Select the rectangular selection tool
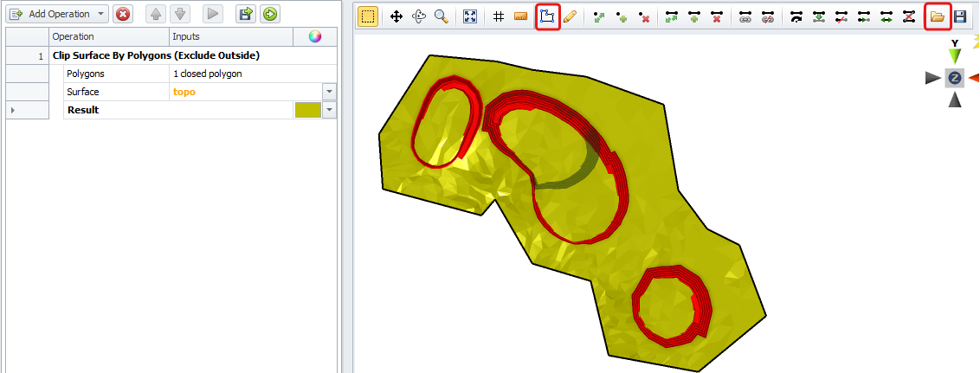This screenshot has width=980, height=373. coord(368,16)
